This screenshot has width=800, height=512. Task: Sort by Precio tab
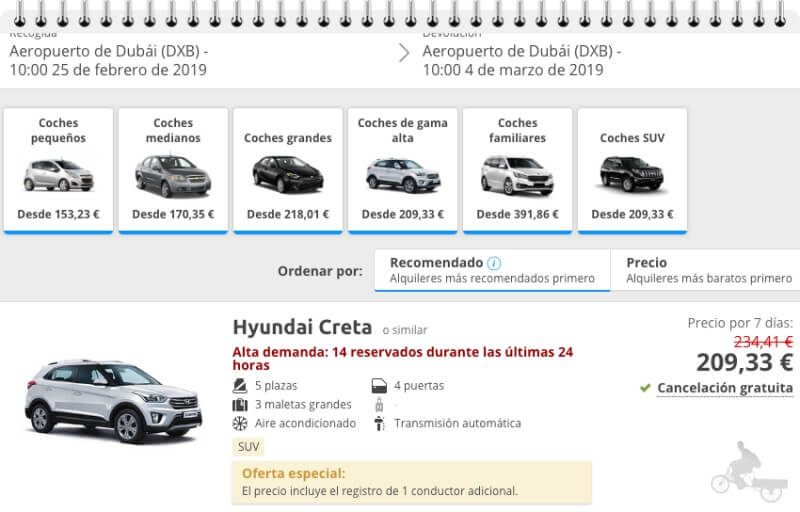(x=705, y=270)
